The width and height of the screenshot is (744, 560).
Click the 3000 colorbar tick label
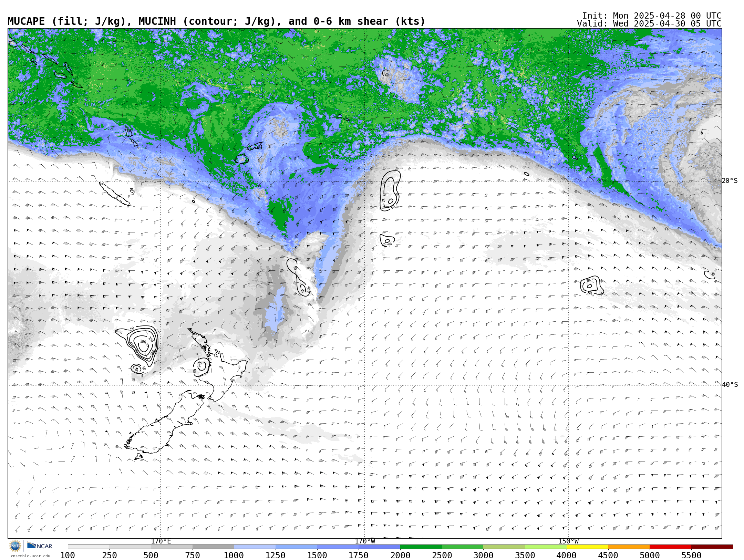coord(483,556)
